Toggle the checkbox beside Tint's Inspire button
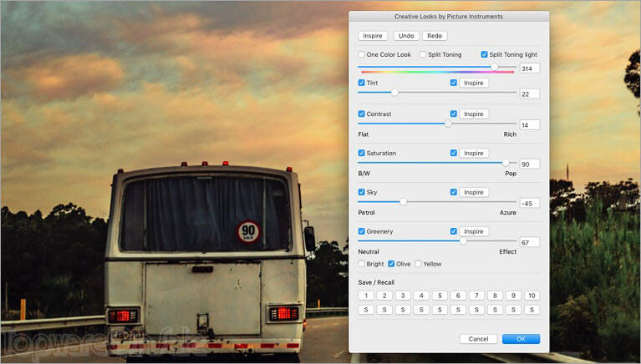The image size is (641, 364). 453,83
